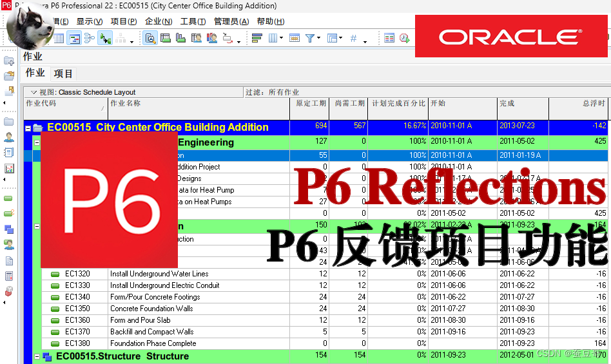Open the Resources person icon in sidebar
This screenshot has width=611, height=364.
[x=8, y=137]
